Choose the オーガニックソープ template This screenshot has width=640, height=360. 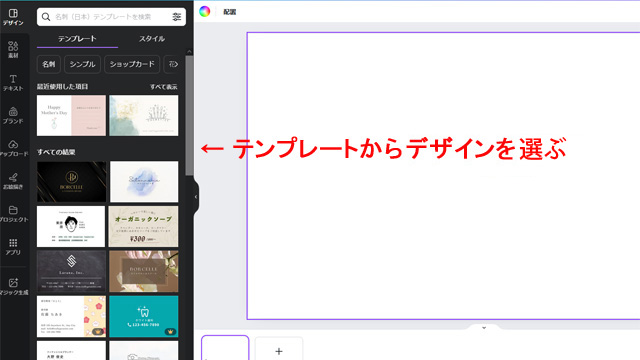[x=144, y=227]
